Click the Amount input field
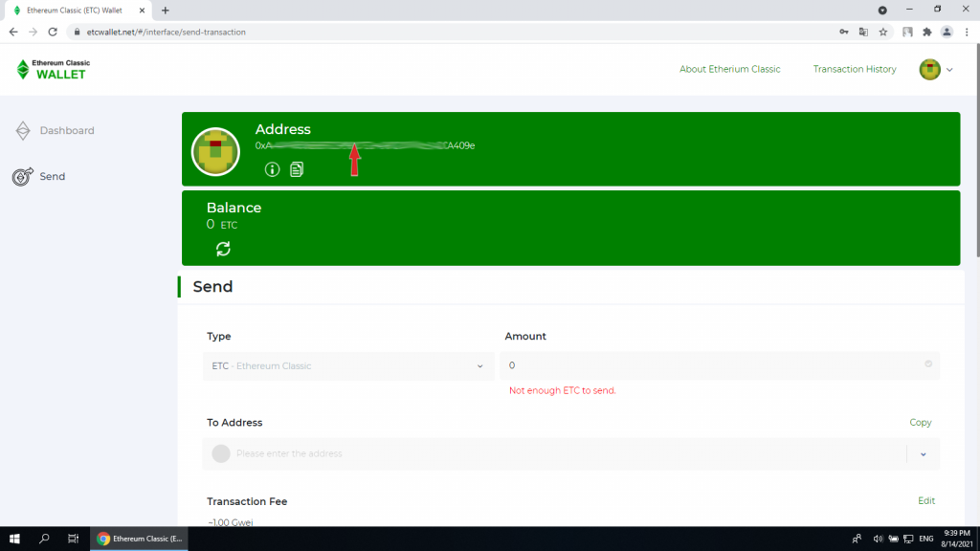The image size is (980, 551). click(708, 366)
